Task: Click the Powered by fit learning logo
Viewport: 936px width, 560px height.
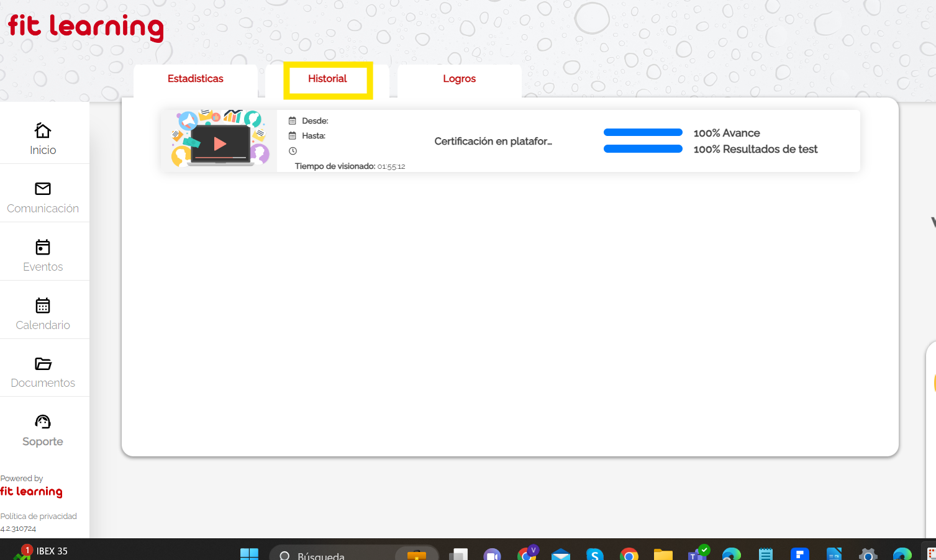Action: point(31,492)
